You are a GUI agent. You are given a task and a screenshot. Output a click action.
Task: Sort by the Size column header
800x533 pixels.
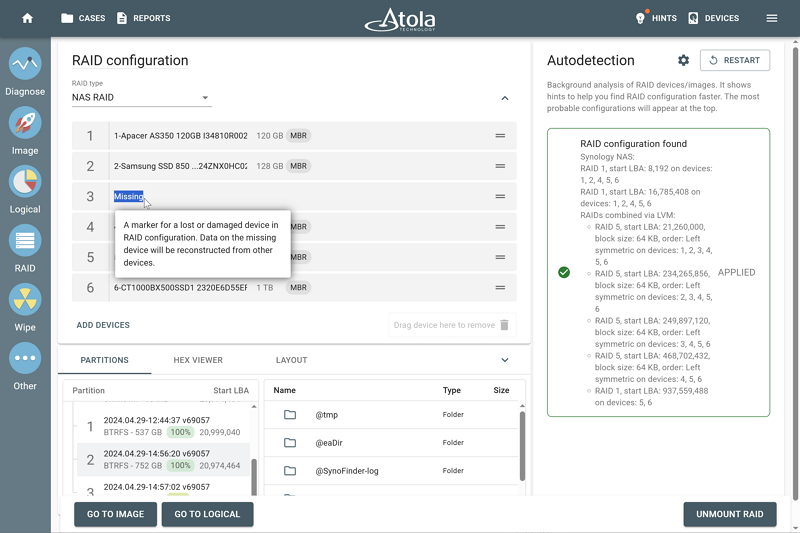[501, 390]
